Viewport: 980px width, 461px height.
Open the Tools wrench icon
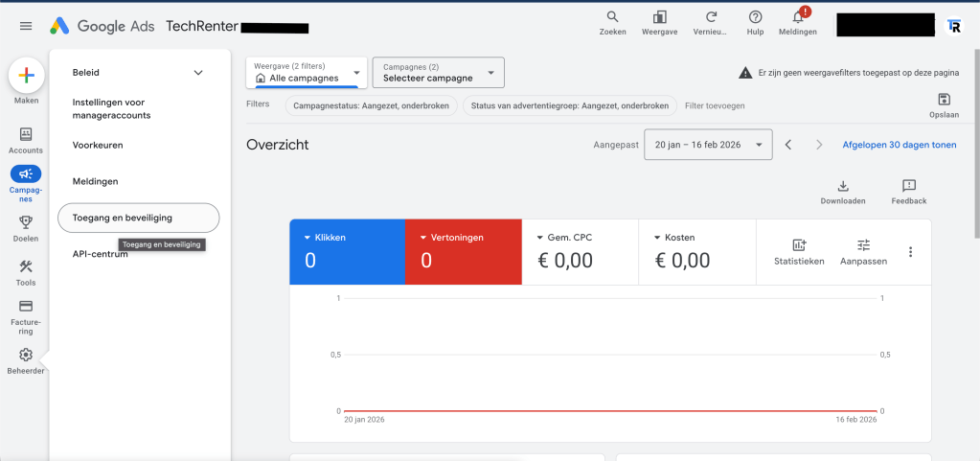26,266
